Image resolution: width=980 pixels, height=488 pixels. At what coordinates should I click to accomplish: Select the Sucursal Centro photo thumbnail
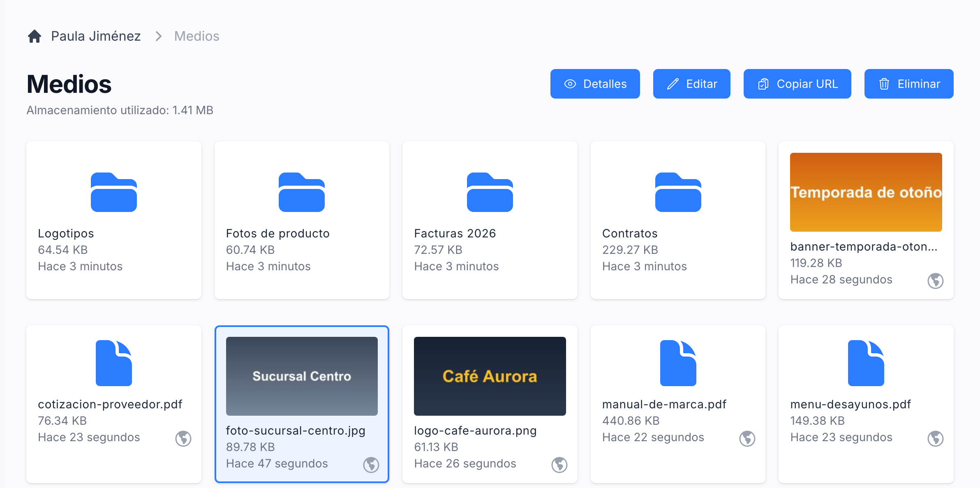302,376
